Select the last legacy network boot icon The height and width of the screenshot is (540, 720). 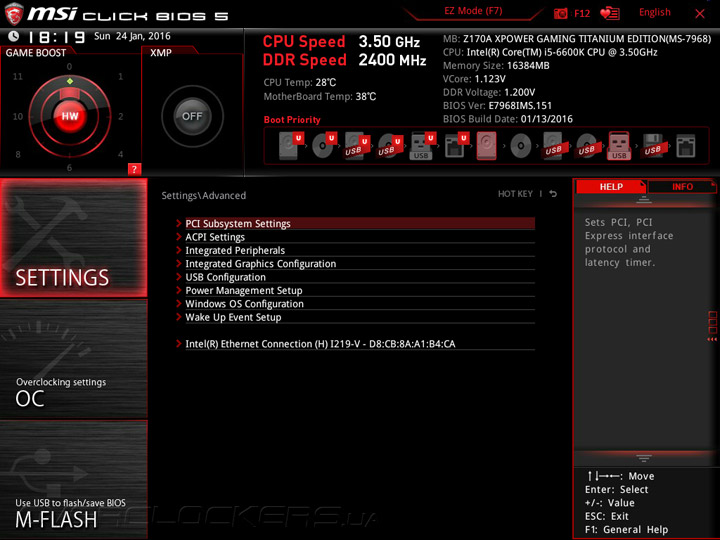pos(686,146)
